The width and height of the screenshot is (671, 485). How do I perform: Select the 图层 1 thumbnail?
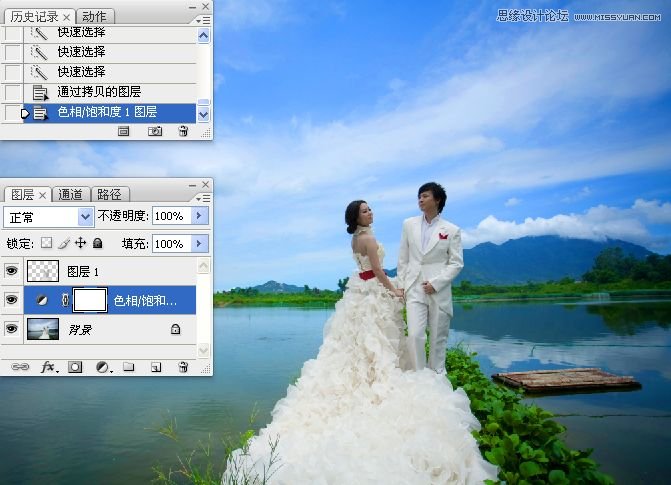pos(43,271)
